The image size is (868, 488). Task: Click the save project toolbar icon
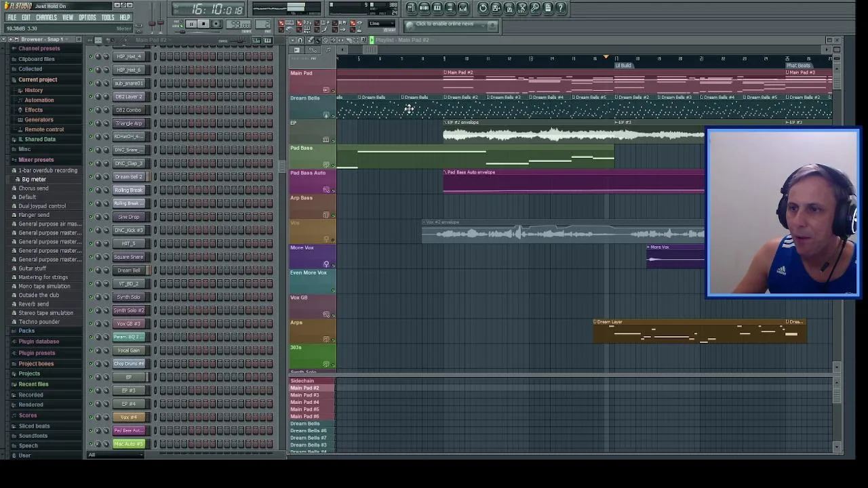click(x=496, y=8)
